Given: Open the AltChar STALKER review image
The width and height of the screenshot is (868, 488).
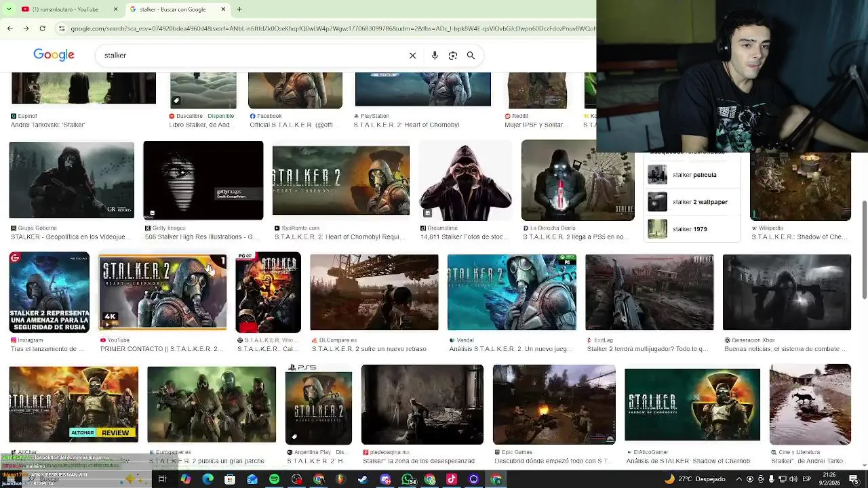Looking at the screenshot, I should click(x=73, y=405).
